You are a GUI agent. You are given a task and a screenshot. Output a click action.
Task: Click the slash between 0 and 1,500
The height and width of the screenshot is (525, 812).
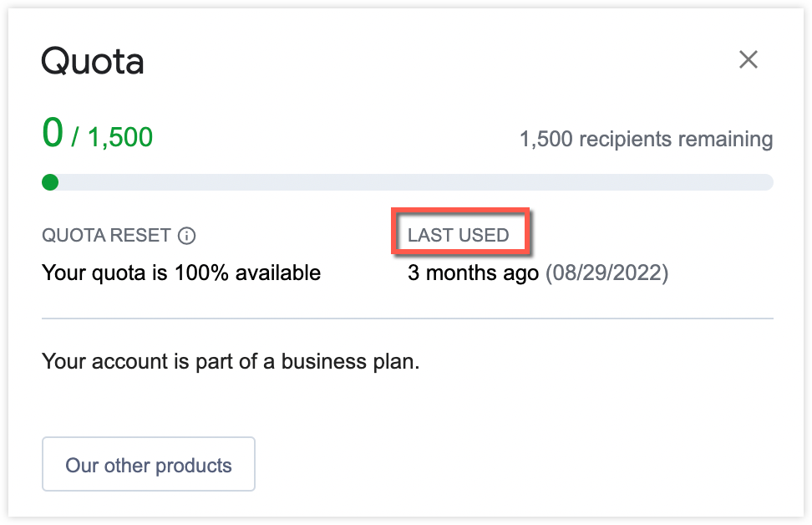tap(76, 137)
